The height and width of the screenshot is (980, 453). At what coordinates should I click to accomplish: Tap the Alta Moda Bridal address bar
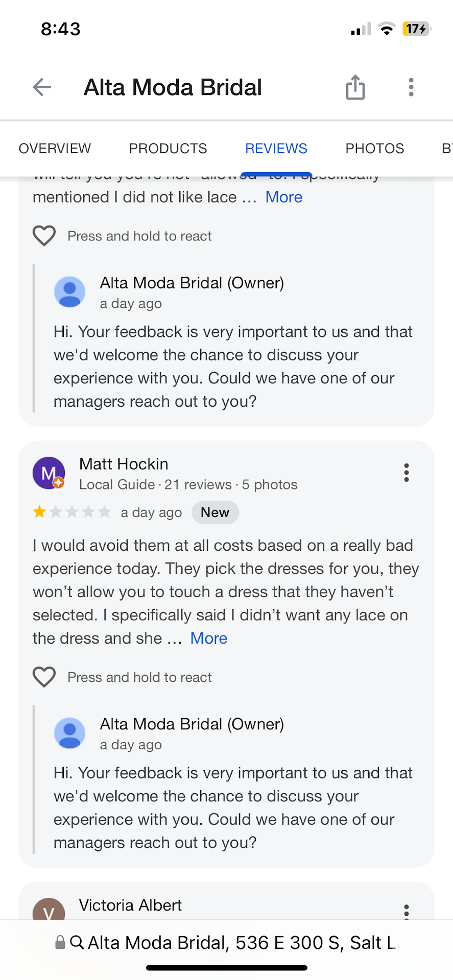(240, 942)
